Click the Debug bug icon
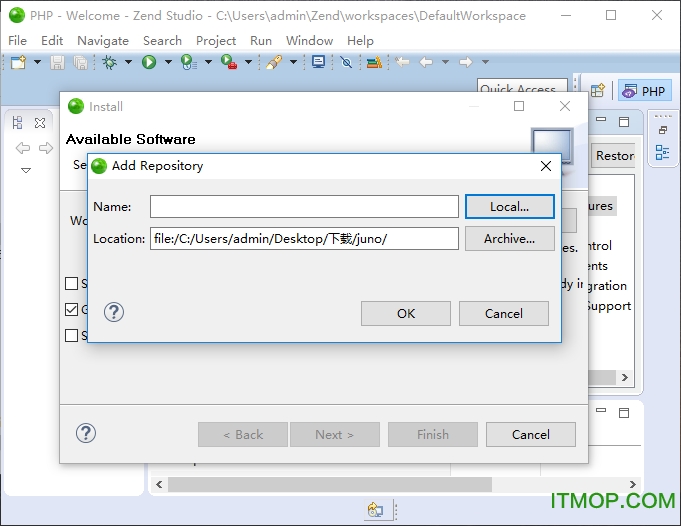 point(109,62)
